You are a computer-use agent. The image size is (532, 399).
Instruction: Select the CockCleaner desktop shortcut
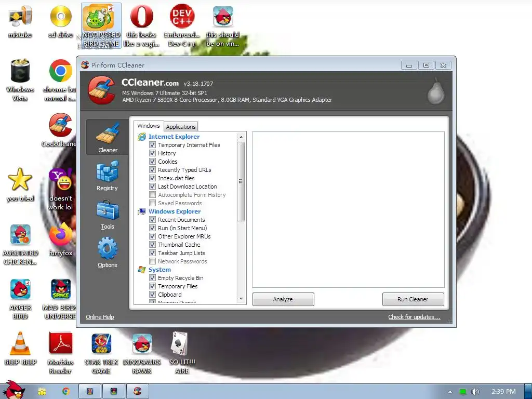[x=59, y=130]
